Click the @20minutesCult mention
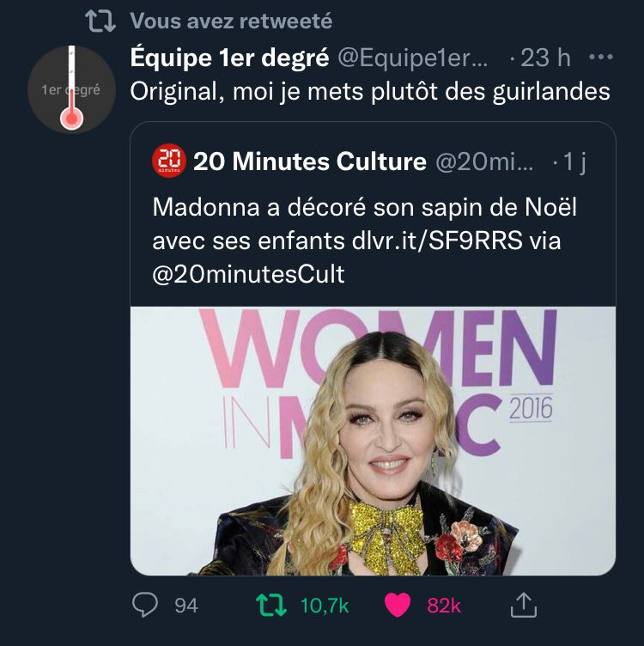644x646 pixels. point(248,273)
